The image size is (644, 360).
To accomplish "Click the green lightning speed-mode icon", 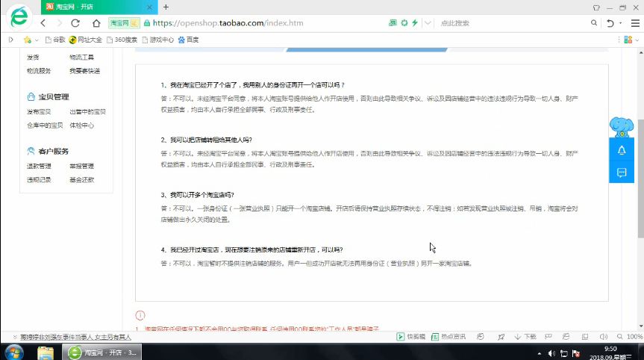I will point(415,23).
